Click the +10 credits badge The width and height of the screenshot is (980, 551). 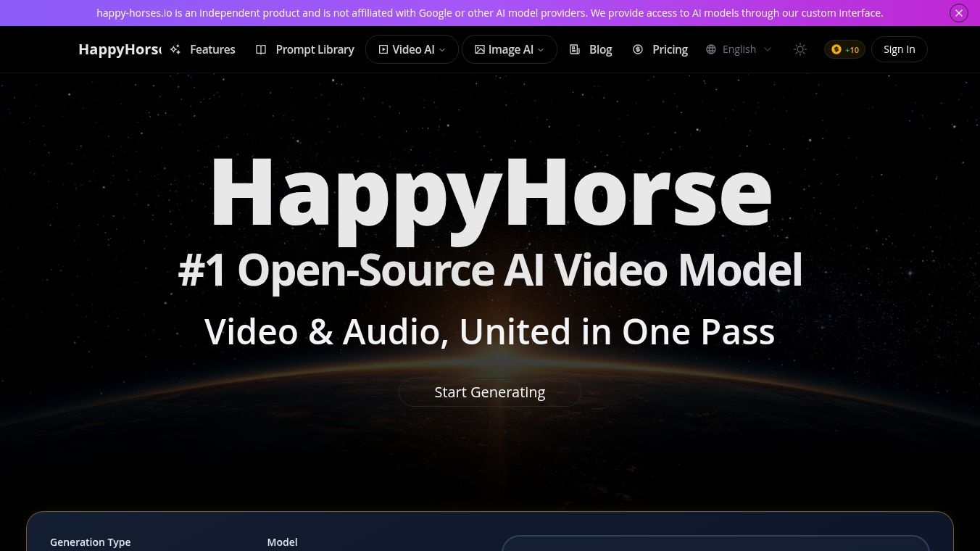(844, 49)
